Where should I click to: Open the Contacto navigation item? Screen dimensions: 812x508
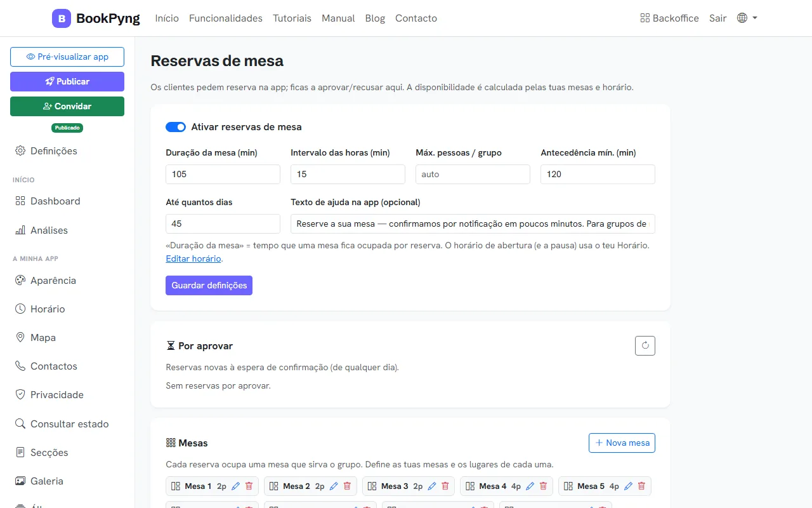point(416,18)
